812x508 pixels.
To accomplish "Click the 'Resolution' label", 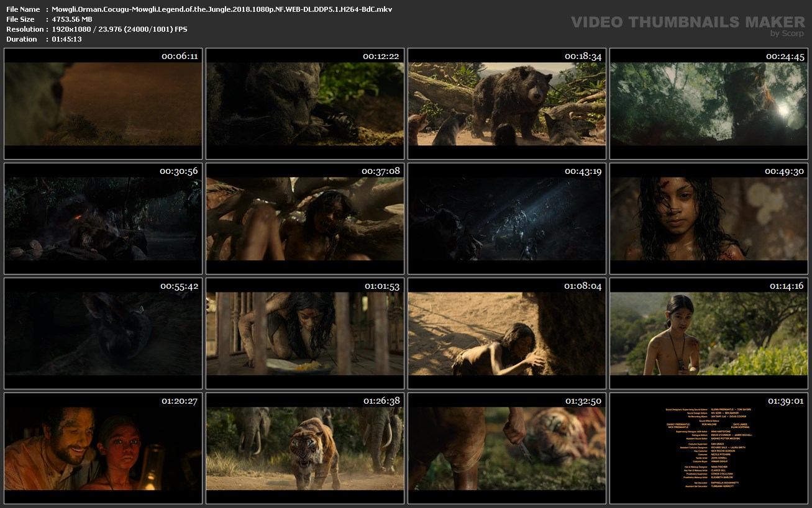I will tap(25, 29).
